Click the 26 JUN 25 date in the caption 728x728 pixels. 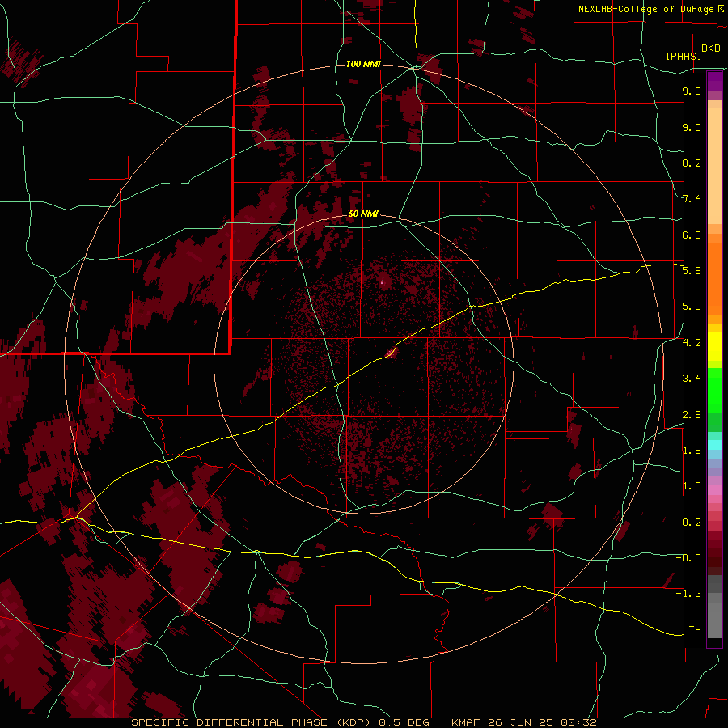tap(522, 722)
